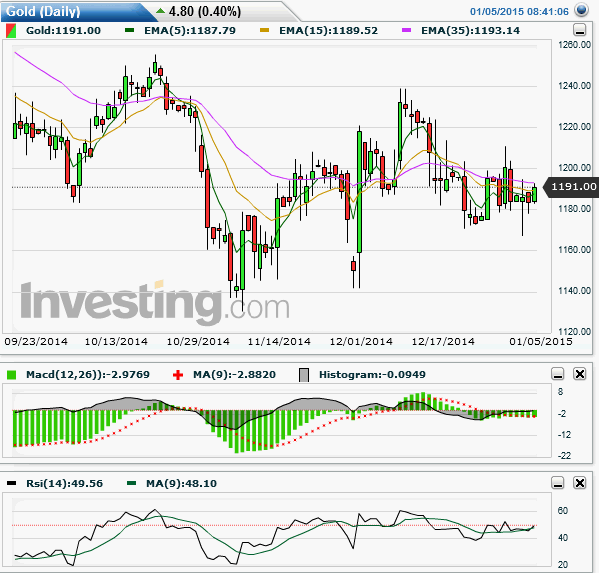This screenshot has height=573, width=599.
Task: Click the 01/05/2015 08:41:06 timestamp link
Action: pyautogui.click(x=519, y=11)
